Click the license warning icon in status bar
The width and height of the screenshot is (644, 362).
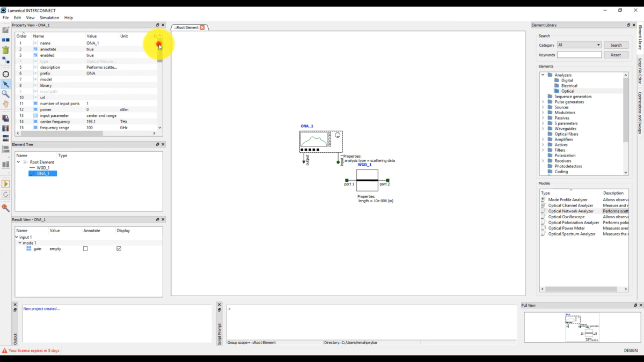point(5,351)
